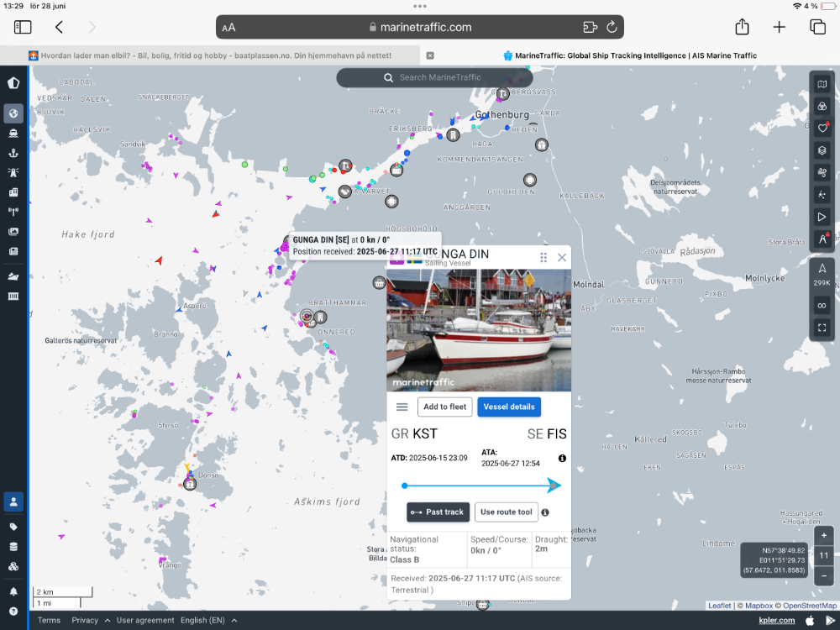Open the container tracking barcode icon
The width and height of the screenshot is (840, 630).
[13, 297]
